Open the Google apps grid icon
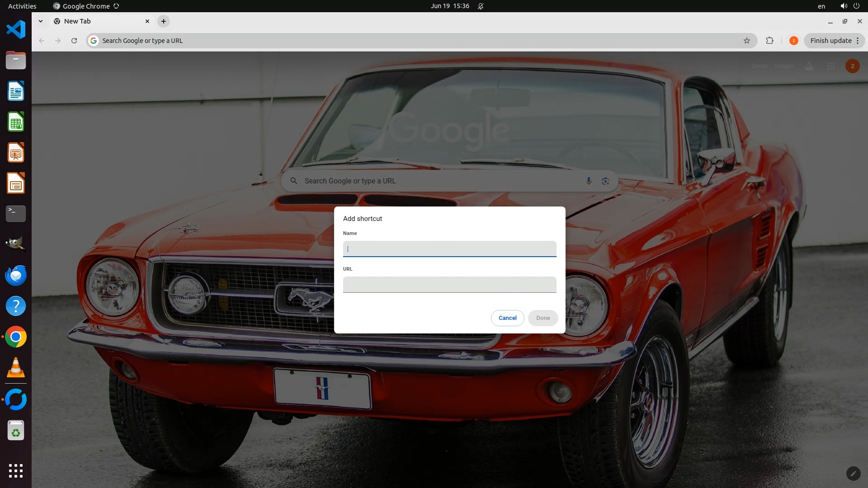Image resolution: width=868 pixels, height=488 pixels. point(830,66)
